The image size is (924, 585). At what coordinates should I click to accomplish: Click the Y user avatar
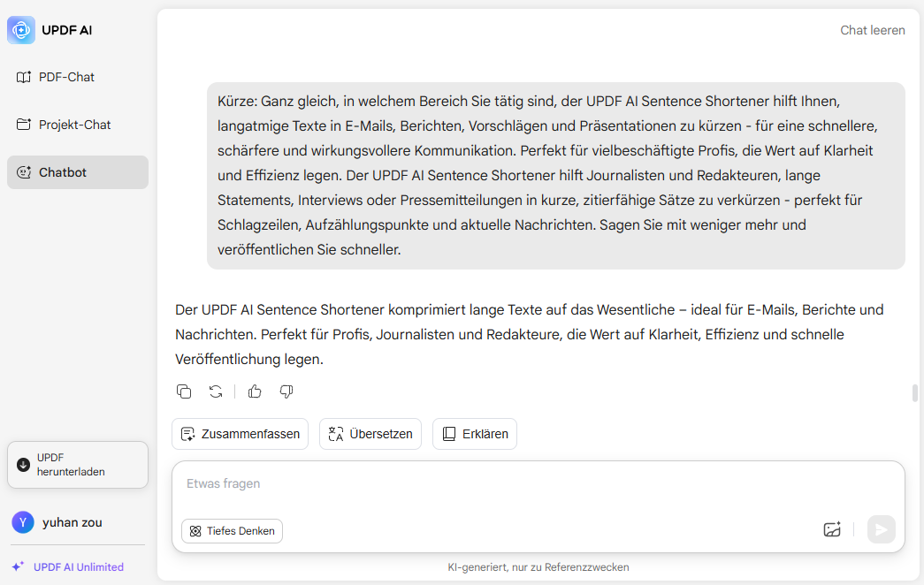pyautogui.click(x=23, y=522)
